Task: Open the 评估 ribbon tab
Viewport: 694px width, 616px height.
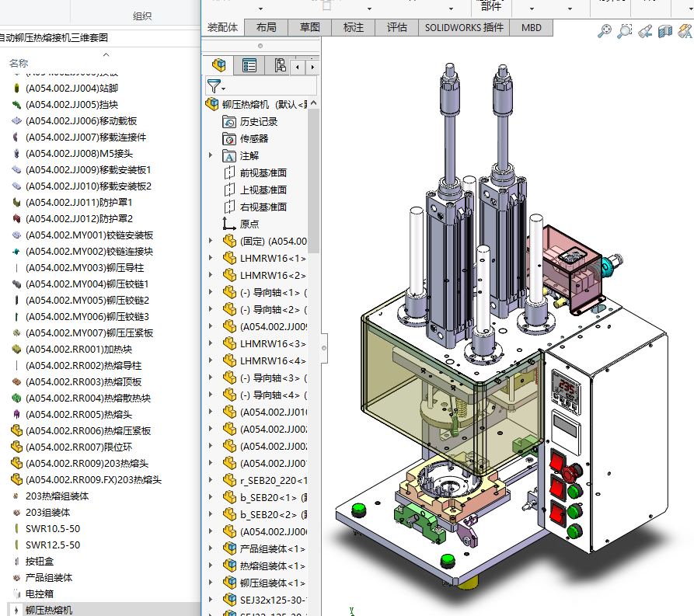Action: coord(396,27)
